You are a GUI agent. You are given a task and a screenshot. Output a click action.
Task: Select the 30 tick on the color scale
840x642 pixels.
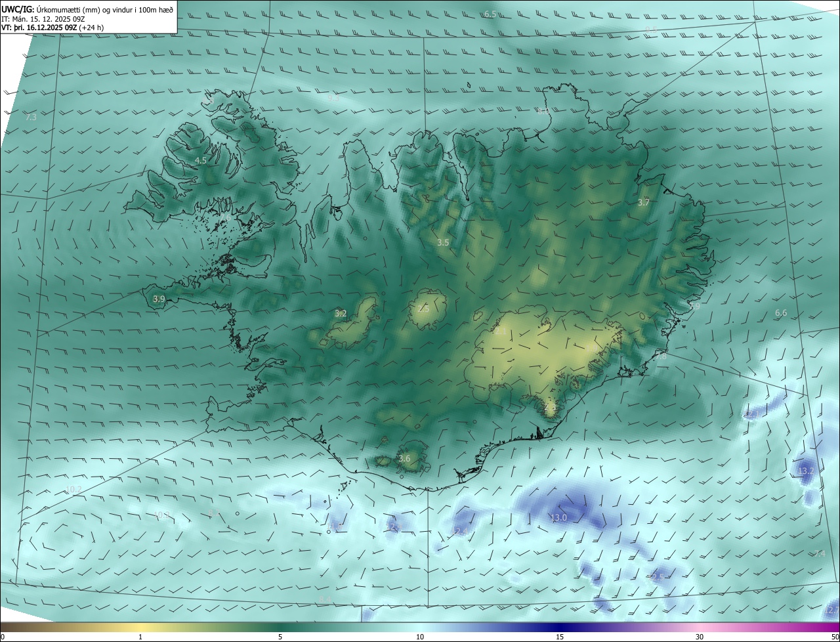[x=700, y=637]
